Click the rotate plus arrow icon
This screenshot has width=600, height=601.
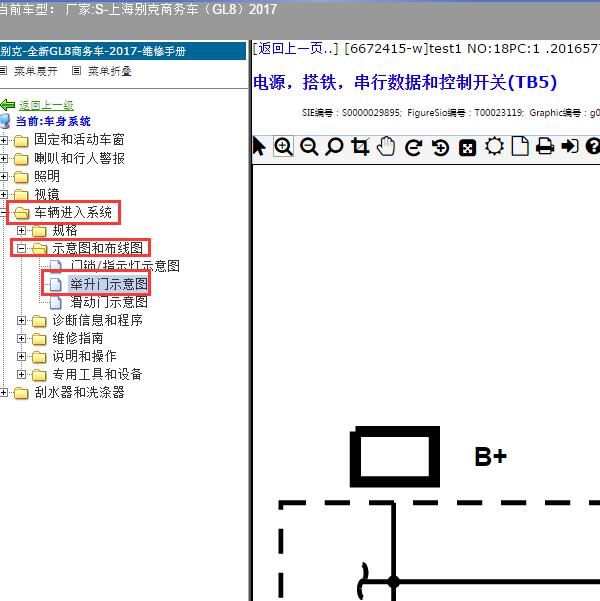point(440,148)
